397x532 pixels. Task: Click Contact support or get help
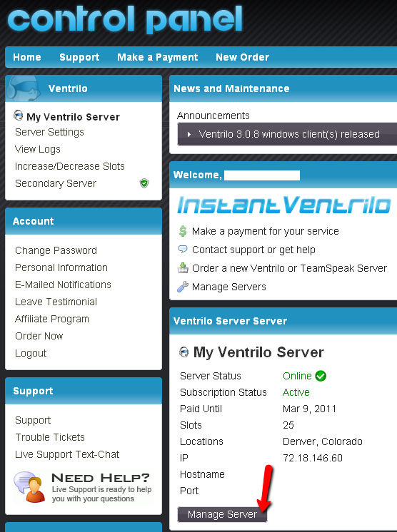pos(253,250)
